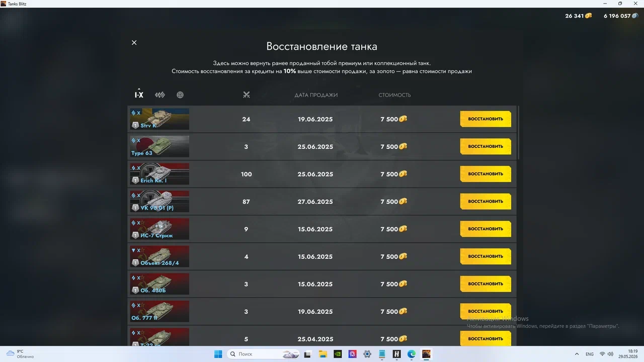
Task: Open the Wi-Fi network tray icon
Action: [602, 354]
